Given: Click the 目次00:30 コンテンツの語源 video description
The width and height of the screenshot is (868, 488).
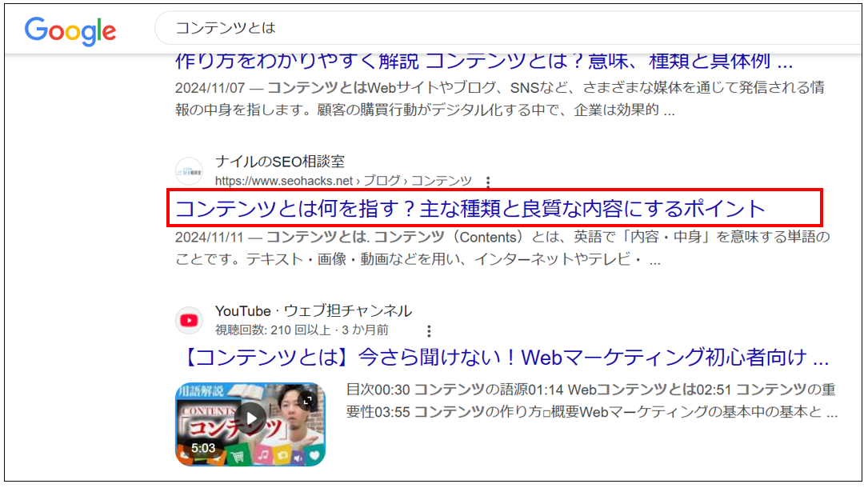Looking at the screenshot, I should click(x=592, y=401).
